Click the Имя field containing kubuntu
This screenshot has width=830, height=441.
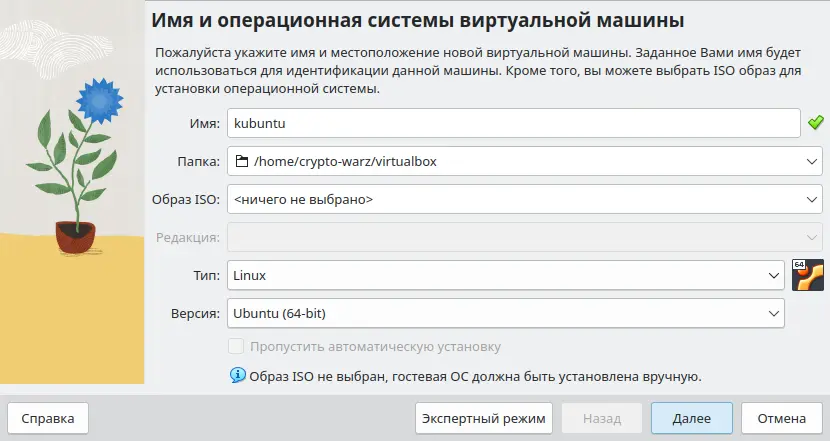pos(514,123)
